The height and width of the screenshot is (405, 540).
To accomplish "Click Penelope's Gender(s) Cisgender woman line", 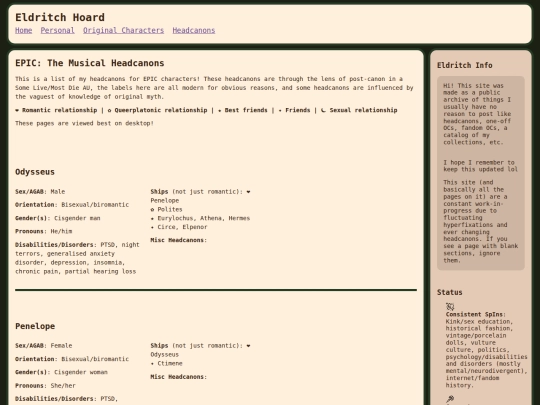I will coord(61,372).
